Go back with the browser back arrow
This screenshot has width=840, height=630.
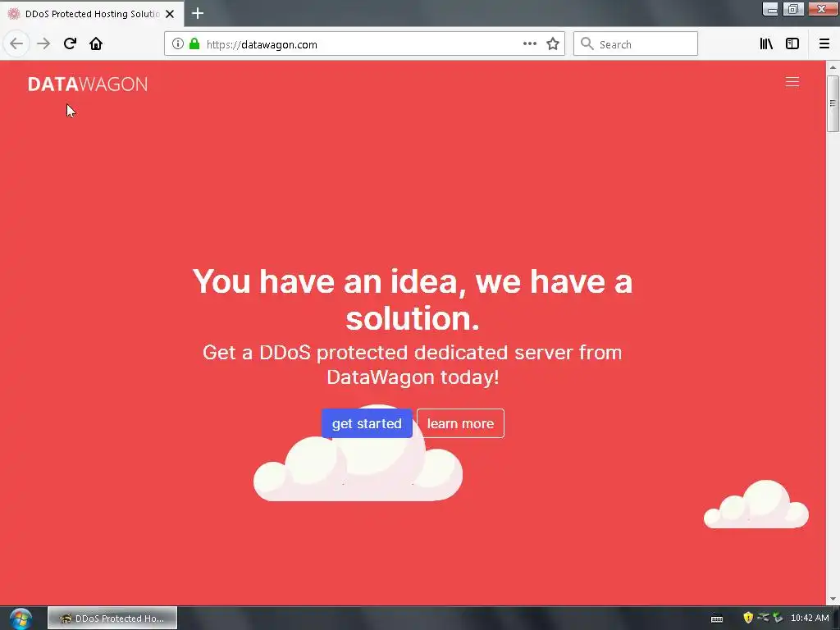tap(16, 43)
